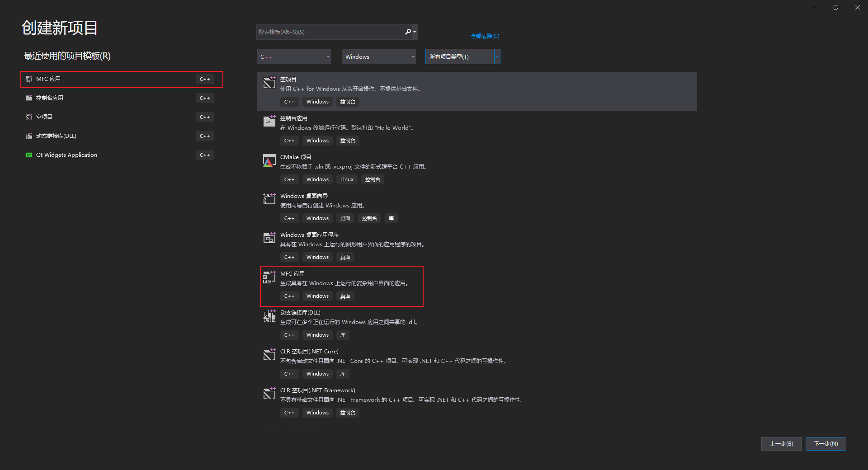Click the 下一步(N) next button
868x470 pixels.
826,444
